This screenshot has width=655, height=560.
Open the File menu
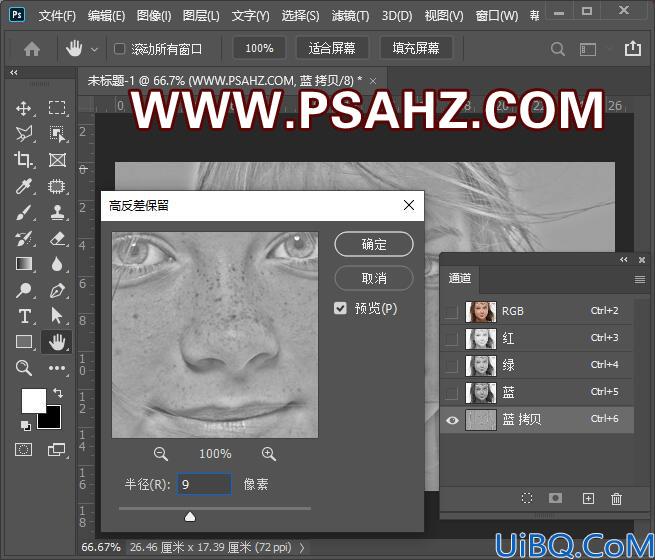click(57, 16)
